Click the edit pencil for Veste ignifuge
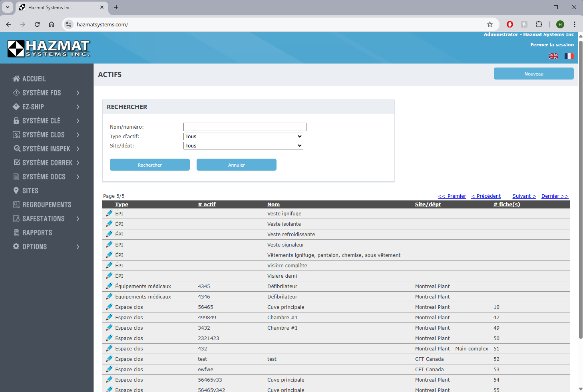This screenshot has width=583, height=392. (x=109, y=214)
